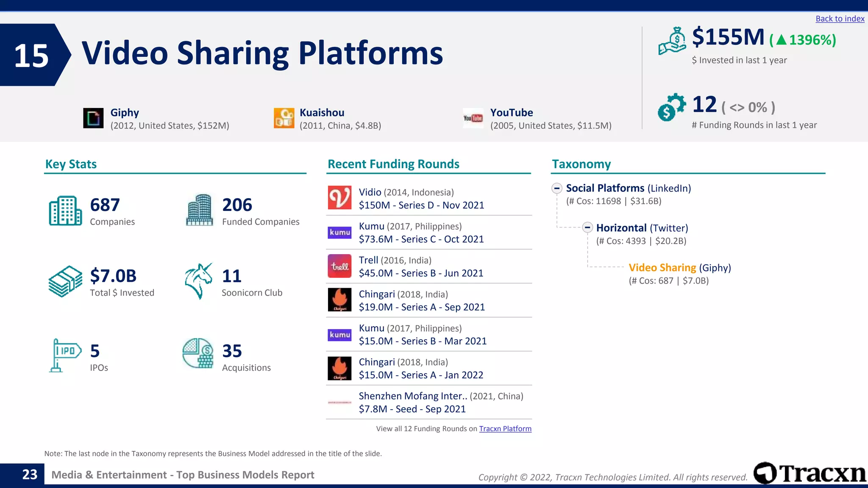Click the '5' IPOs count

[x=95, y=351]
